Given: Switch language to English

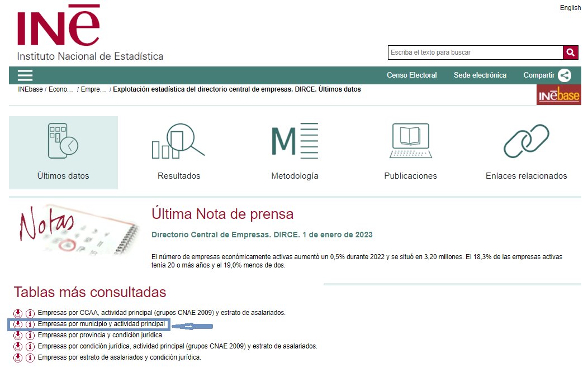Looking at the screenshot, I should pyautogui.click(x=570, y=7).
